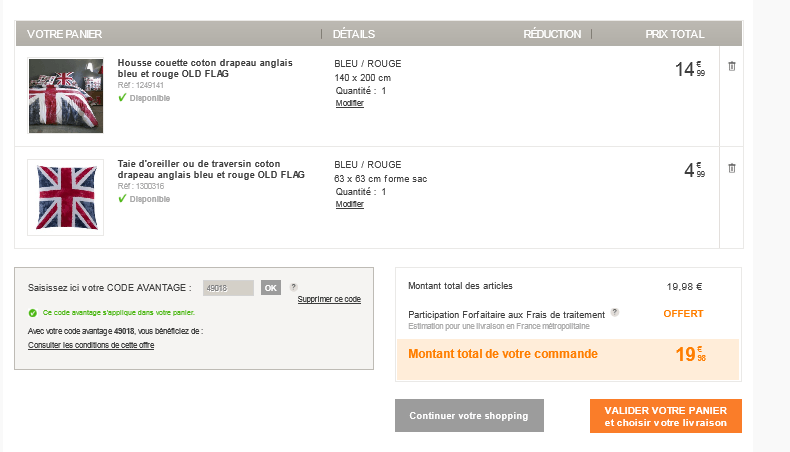Open Consulter les conditions de cette offre
The height and width of the screenshot is (452, 790).
[91, 345]
